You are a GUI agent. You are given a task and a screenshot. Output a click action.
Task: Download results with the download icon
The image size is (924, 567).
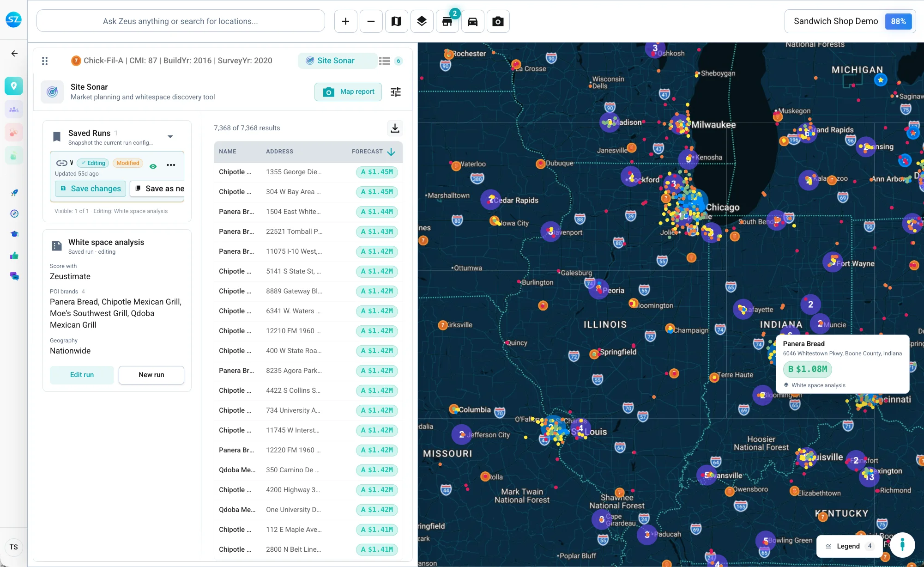395,128
